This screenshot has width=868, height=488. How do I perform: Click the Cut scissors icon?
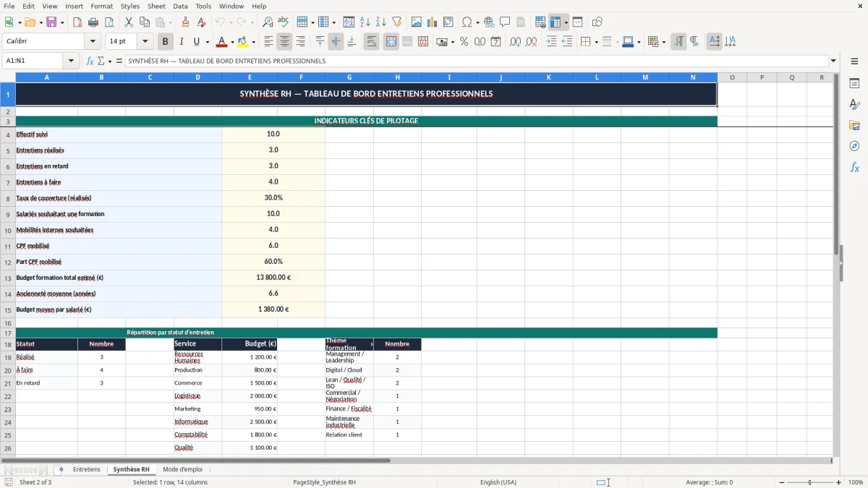(x=129, y=22)
